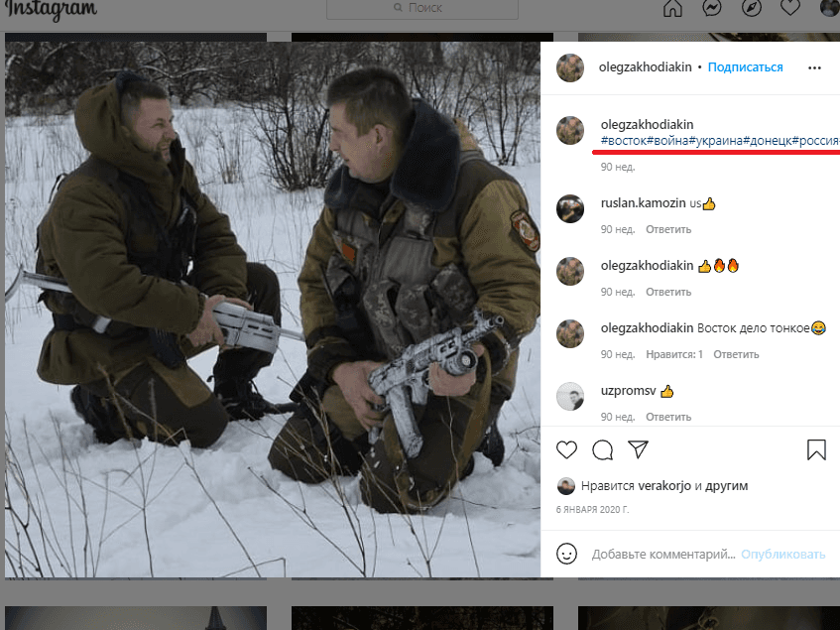The width and height of the screenshot is (840, 630).
Task: View activity notifications heart icon
Action: coord(788,9)
